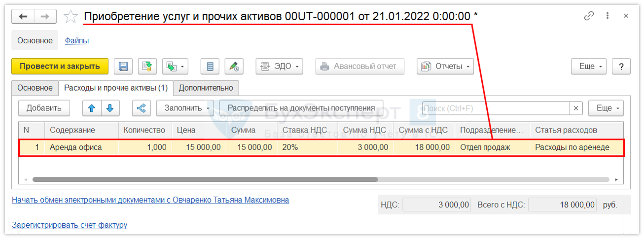Viewport: 644px width, 239px height.
Task: Open the Основное section link
Action: (35, 40)
